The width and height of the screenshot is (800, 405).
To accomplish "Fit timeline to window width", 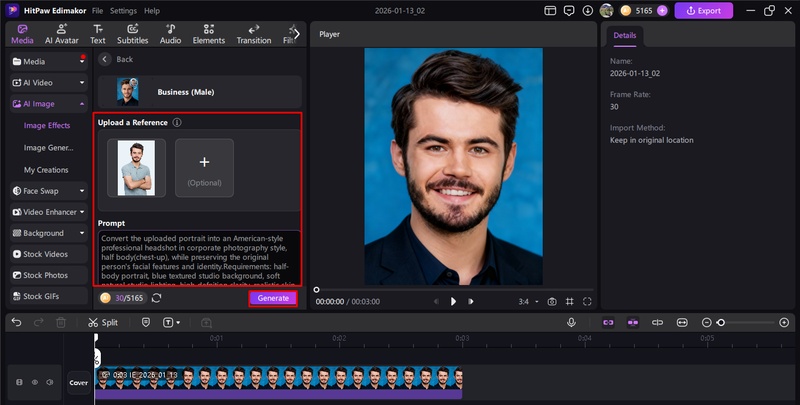I will pos(682,322).
